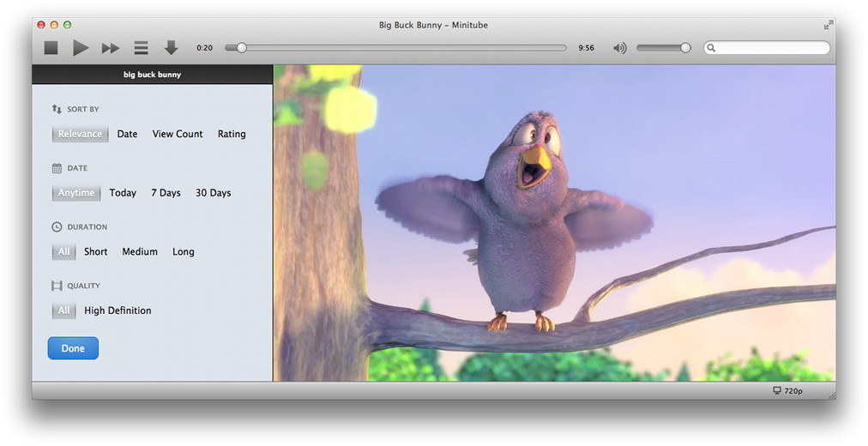This screenshot has height=446, width=868.
Task: Skip to next video with fast-forward icon
Action: (111, 48)
